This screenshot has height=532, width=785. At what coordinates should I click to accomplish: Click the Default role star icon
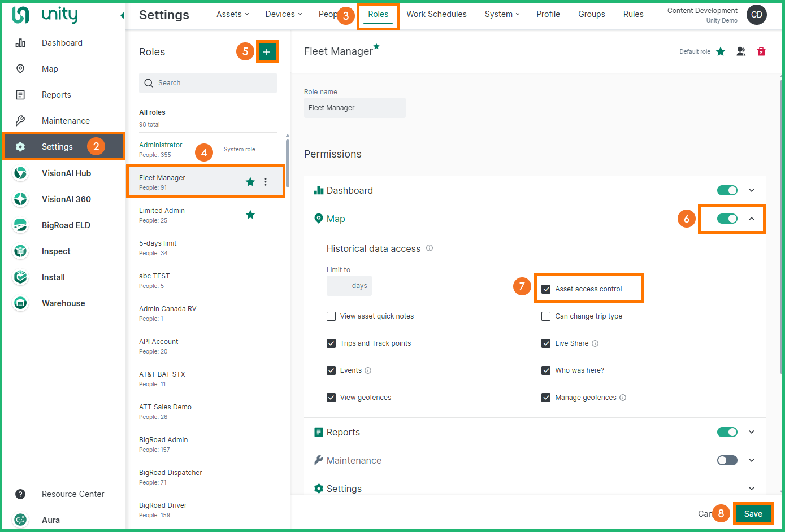tap(721, 51)
